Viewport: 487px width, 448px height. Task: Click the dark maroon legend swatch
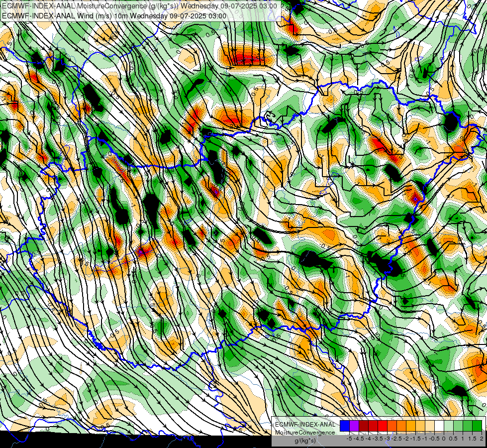[x=364, y=426]
